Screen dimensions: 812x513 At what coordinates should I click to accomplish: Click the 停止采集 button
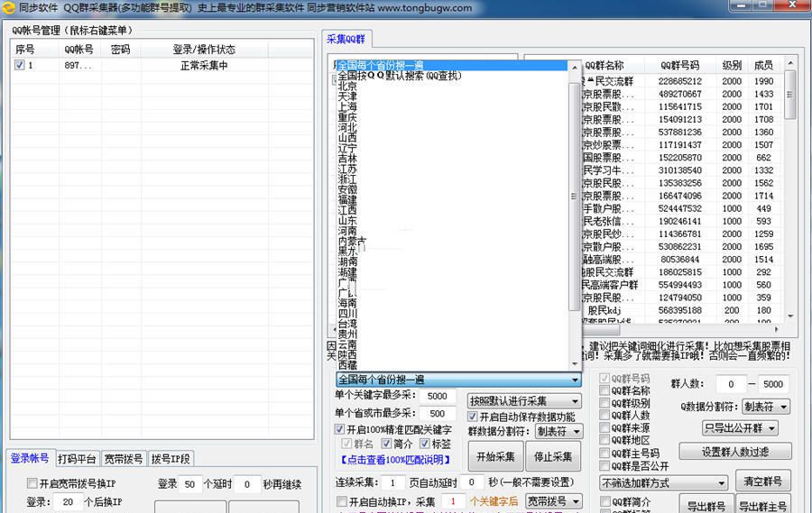click(553, 456)
